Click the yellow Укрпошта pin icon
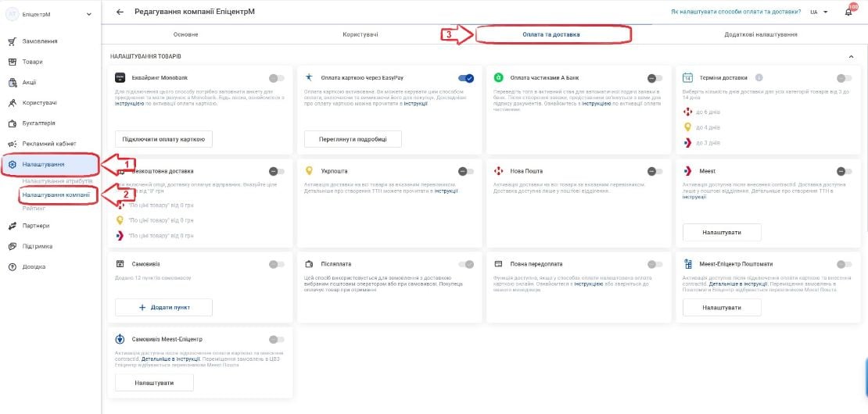This screenshot has height=414, width=868. [x=310, y=171]
